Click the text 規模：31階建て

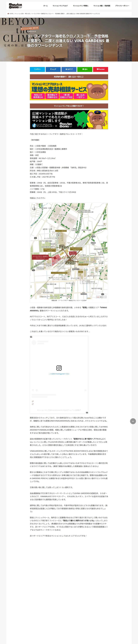tap(36, 165)
